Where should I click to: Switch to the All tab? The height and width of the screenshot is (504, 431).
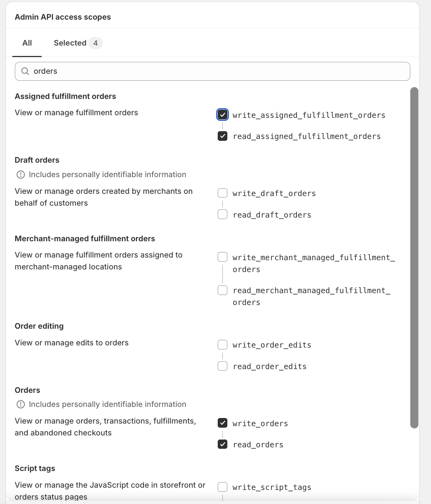click(27, 43)
